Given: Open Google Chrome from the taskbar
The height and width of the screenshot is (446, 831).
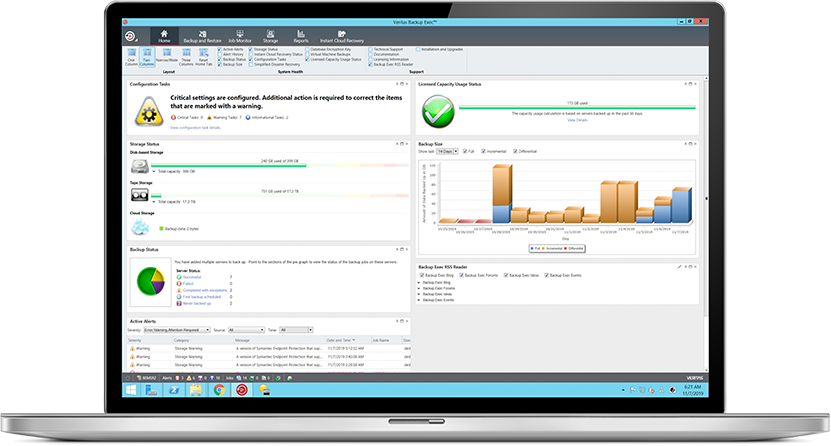Looking at the screenshot, I should (x=219, y=390).
